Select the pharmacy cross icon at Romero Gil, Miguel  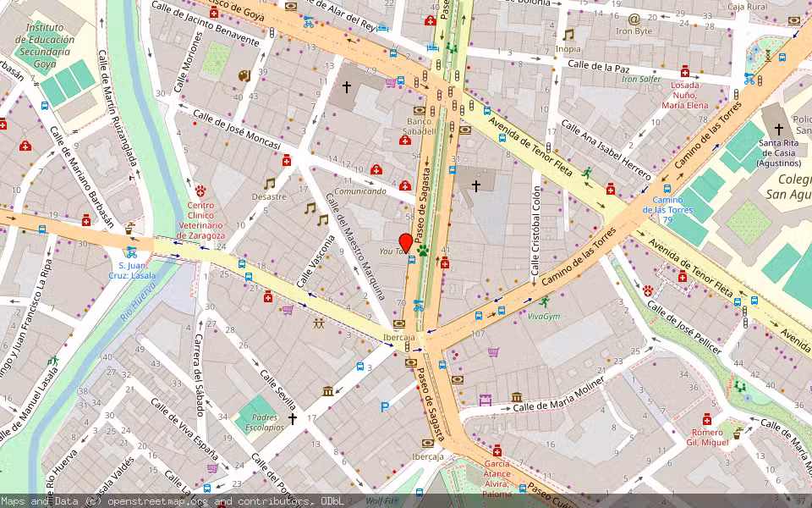(x=707, y=418)
